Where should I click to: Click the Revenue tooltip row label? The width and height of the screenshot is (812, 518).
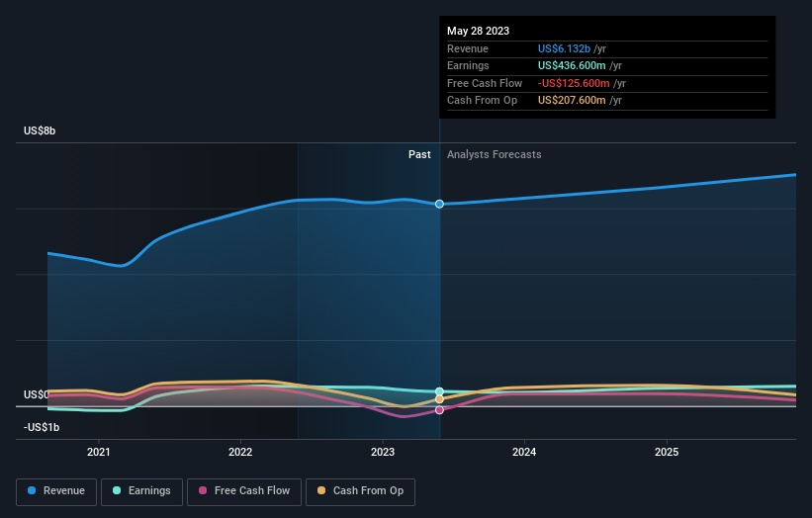pyautogui.click(x=468, y=48)
